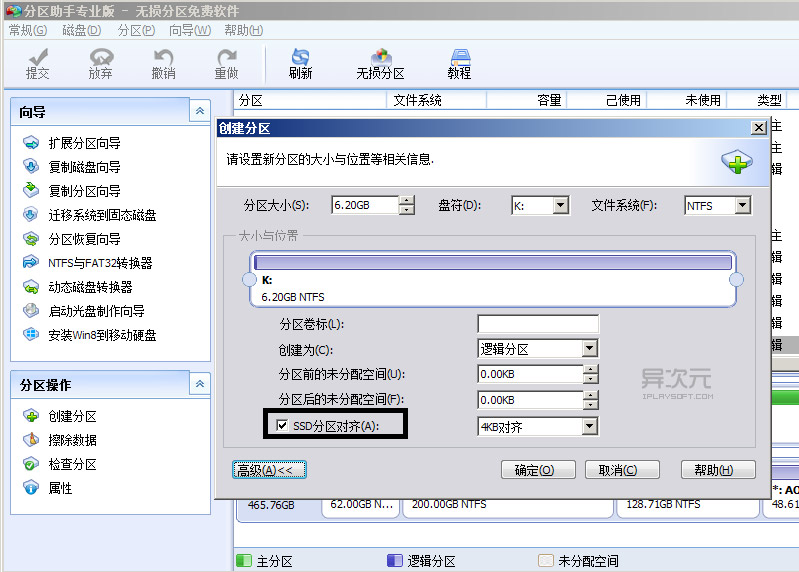
Task: Confirm with the 确定(O) button
Action: coord(538,470)
